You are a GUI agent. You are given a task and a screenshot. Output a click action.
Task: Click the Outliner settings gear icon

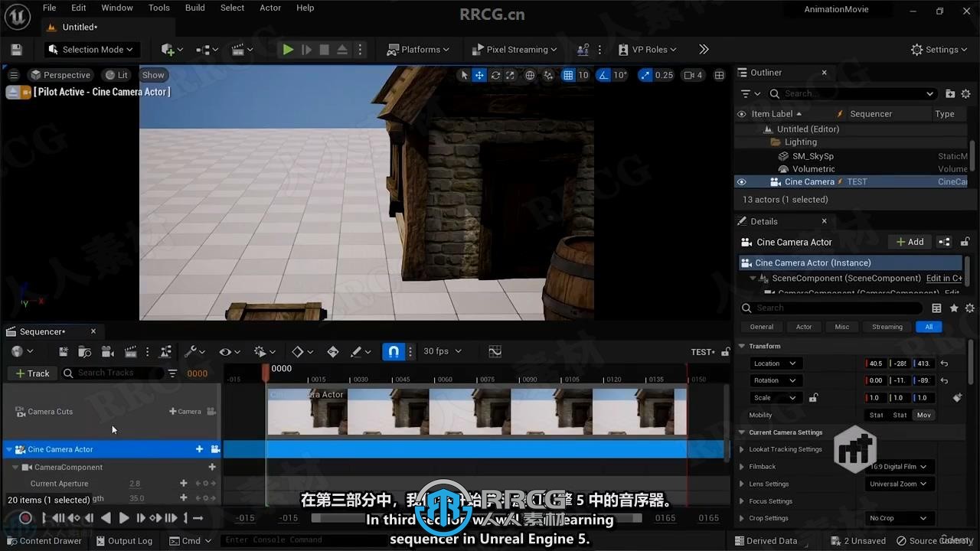966,93
